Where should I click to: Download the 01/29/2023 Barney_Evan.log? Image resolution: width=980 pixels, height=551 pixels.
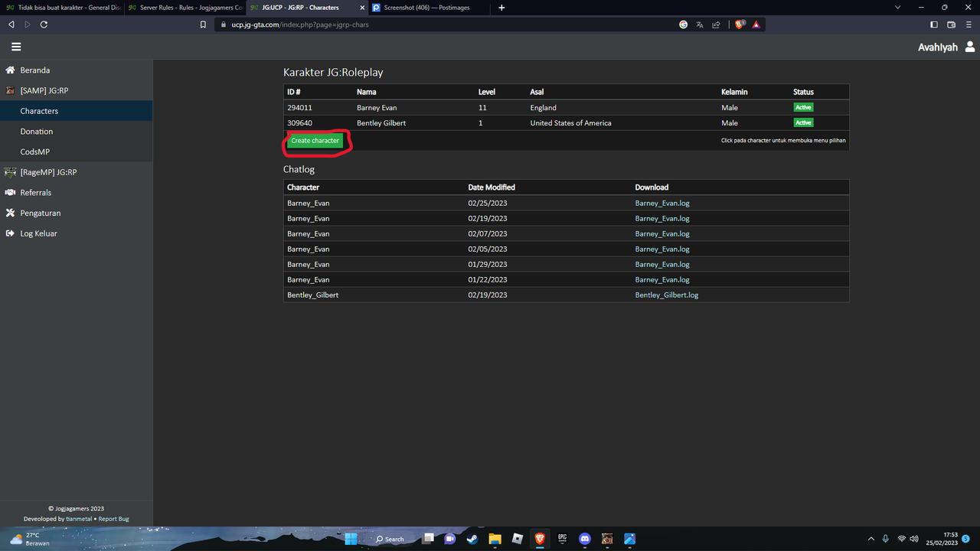click(662, 264)
